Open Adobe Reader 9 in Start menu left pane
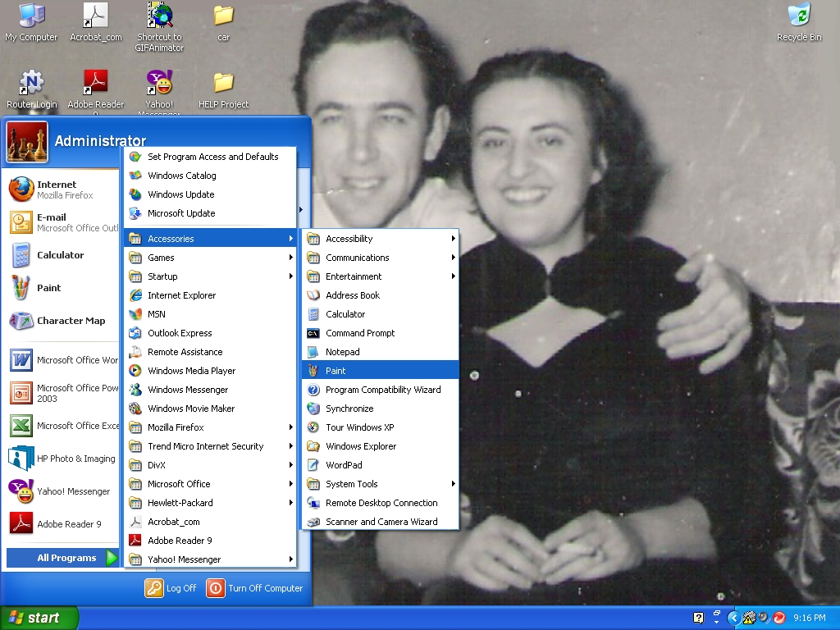 [x=61, y=524]
